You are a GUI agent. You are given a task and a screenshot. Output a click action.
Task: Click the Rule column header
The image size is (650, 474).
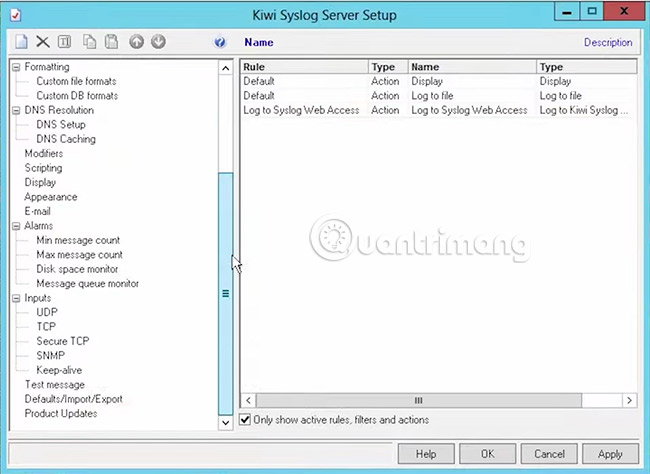tap(304, 67)
